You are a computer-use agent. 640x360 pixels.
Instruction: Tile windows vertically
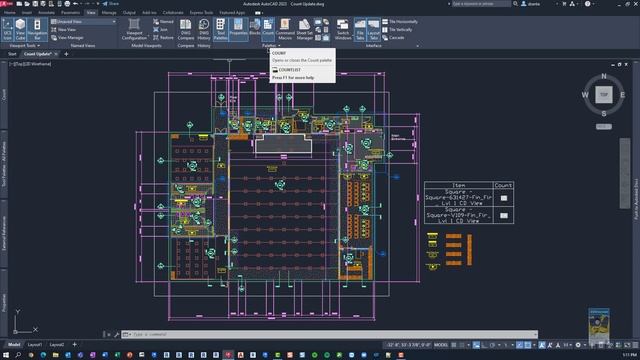pos(397,29)
